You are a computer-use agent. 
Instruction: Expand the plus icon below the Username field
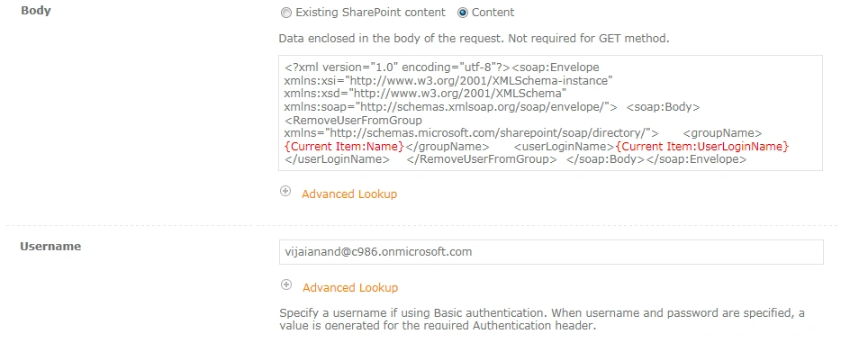click(x=286, y=284)
